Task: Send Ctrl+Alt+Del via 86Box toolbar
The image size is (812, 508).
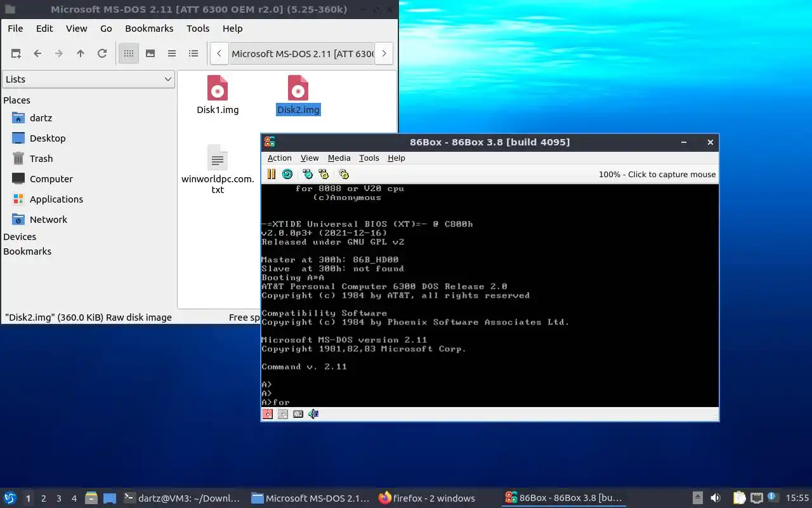Action: click(x=308, y=174)
